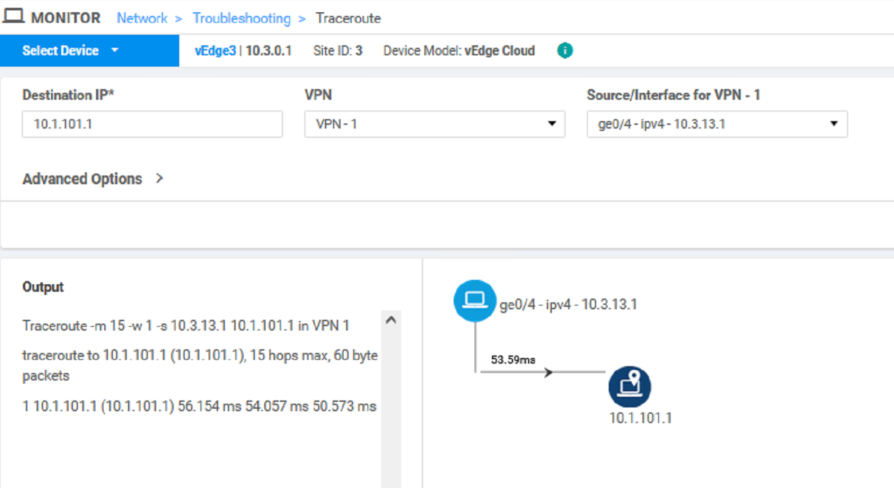The width and height of the screenshot is (894, 488).
Task: Click the 10.1.101.1 destination node label
Action: (640, 418)
